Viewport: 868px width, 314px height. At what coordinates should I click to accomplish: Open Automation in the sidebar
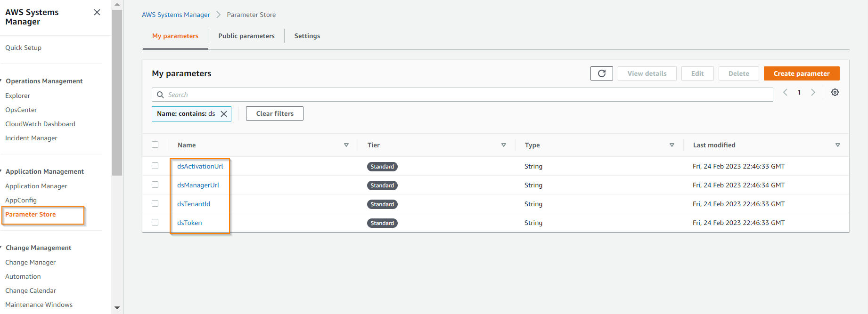(23, 276)
